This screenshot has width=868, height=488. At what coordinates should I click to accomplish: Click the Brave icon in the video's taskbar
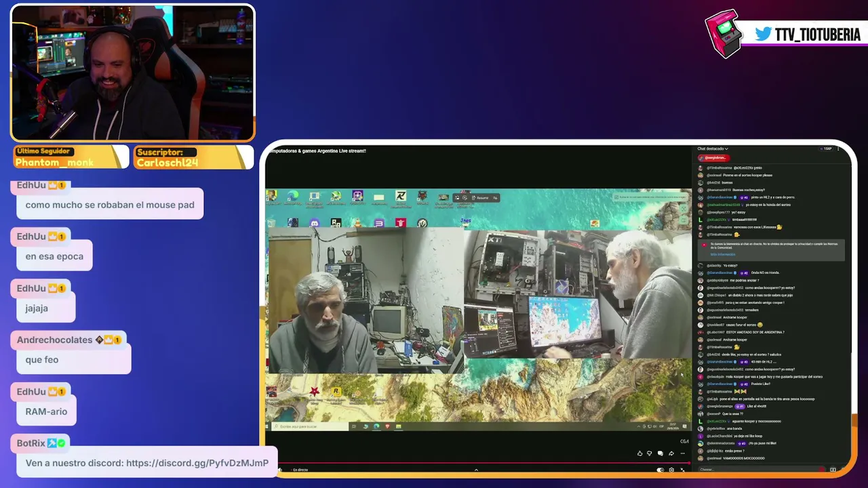[x=388, y=426]
